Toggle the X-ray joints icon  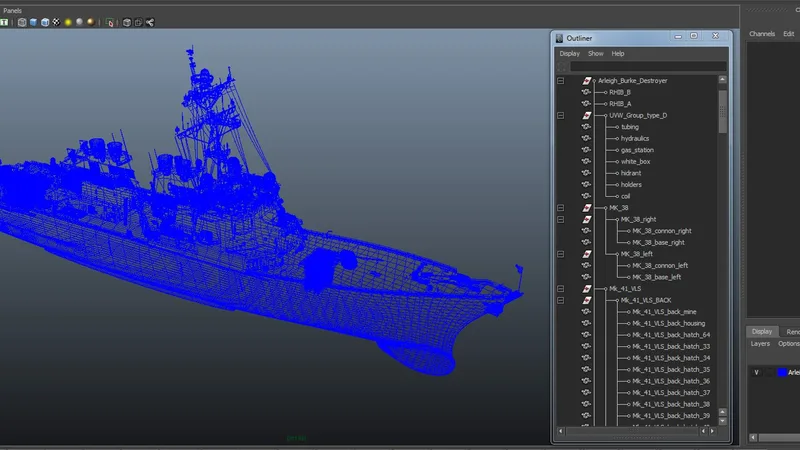point(150,22)
